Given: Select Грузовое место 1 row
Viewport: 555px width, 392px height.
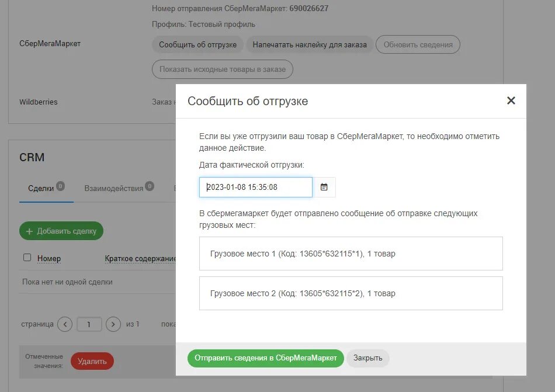Looking at the screenshot, I should [351, 254].
